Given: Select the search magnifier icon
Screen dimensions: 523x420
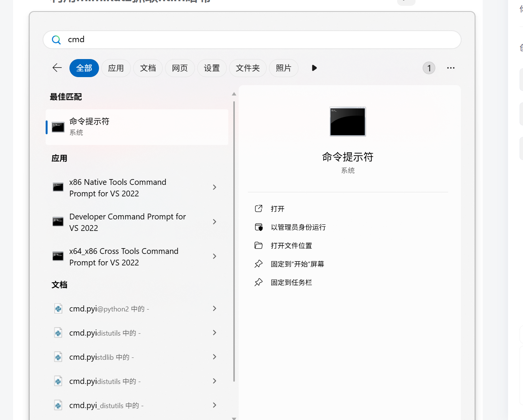Looking at the screenshot, I should (x=56, y=40).
